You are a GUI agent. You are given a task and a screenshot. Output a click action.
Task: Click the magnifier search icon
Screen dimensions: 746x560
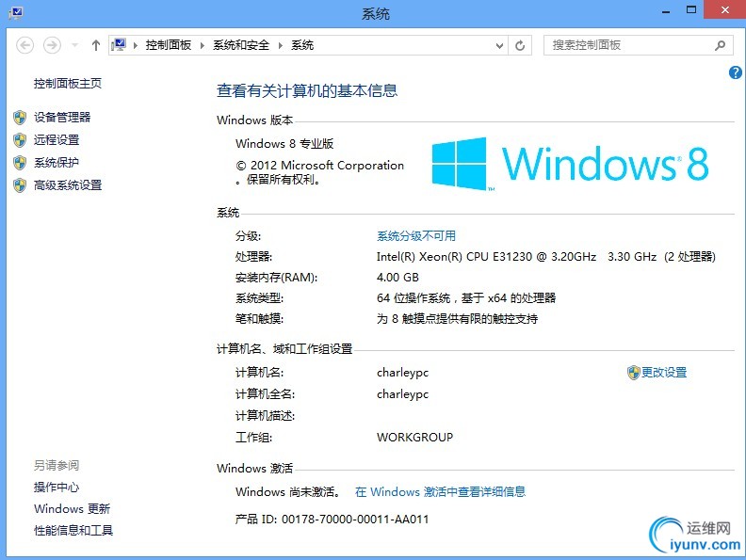point(721,45)
